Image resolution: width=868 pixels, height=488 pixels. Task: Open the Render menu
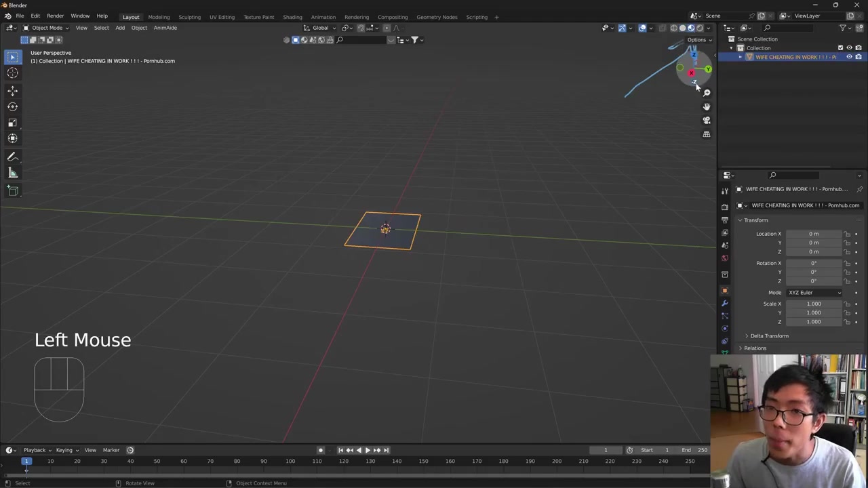[x=55, y=16]
